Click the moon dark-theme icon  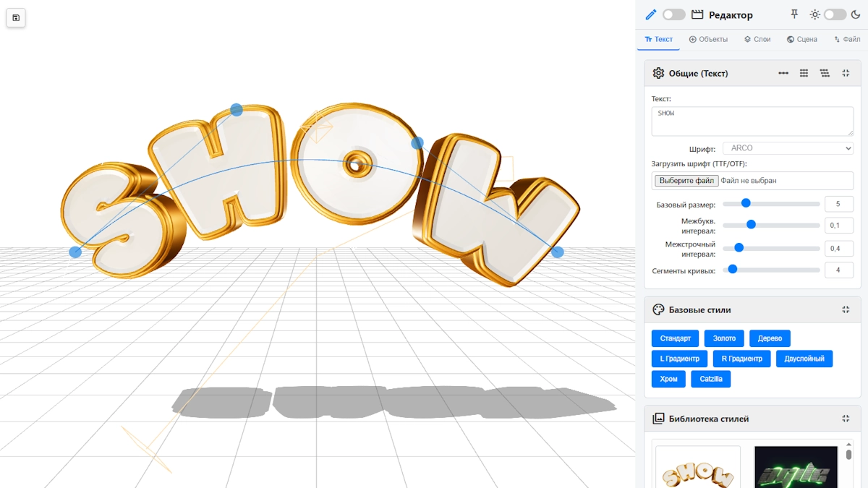pyautogui.click(x=856, y=14)
